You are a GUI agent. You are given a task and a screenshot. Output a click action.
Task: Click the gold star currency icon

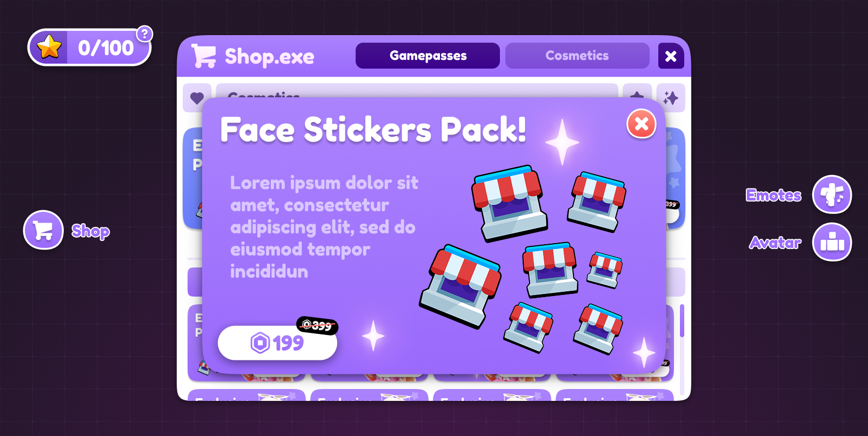point(49,47)
